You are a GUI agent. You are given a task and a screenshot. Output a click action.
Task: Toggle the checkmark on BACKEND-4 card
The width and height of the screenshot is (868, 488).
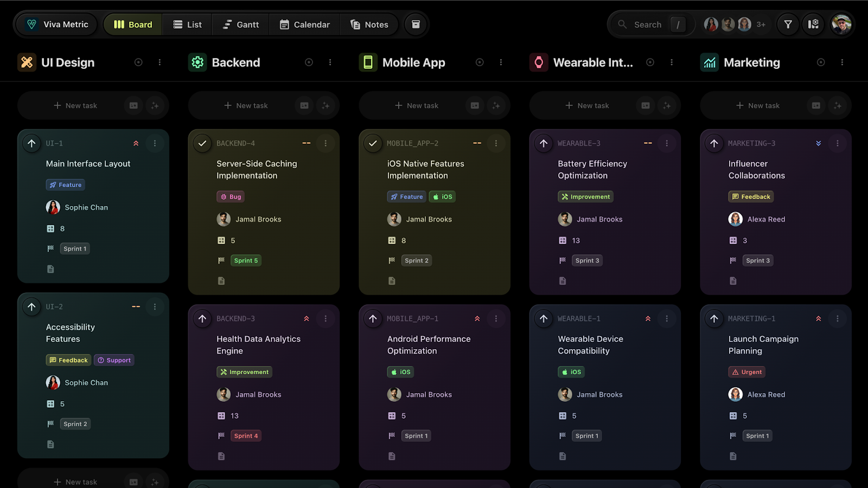(202, 143)
